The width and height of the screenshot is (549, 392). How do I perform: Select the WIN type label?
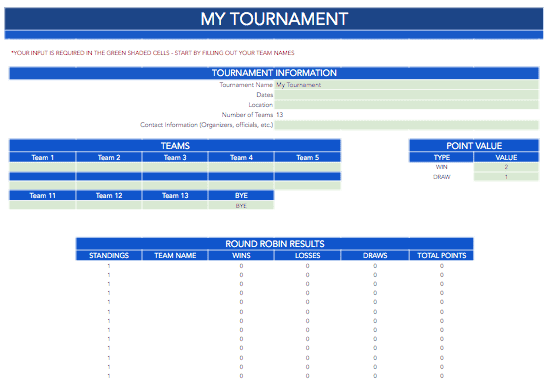[x=442, y=167]
